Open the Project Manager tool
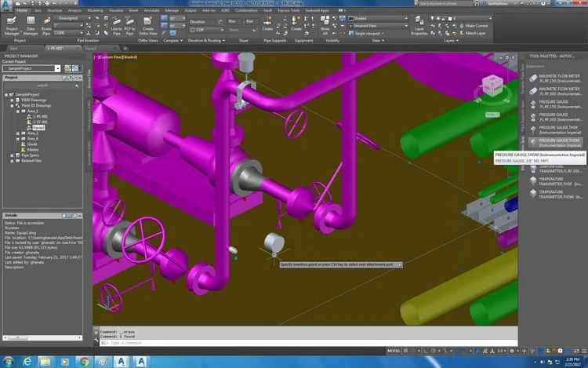588x368 pixels. (12, 25)
